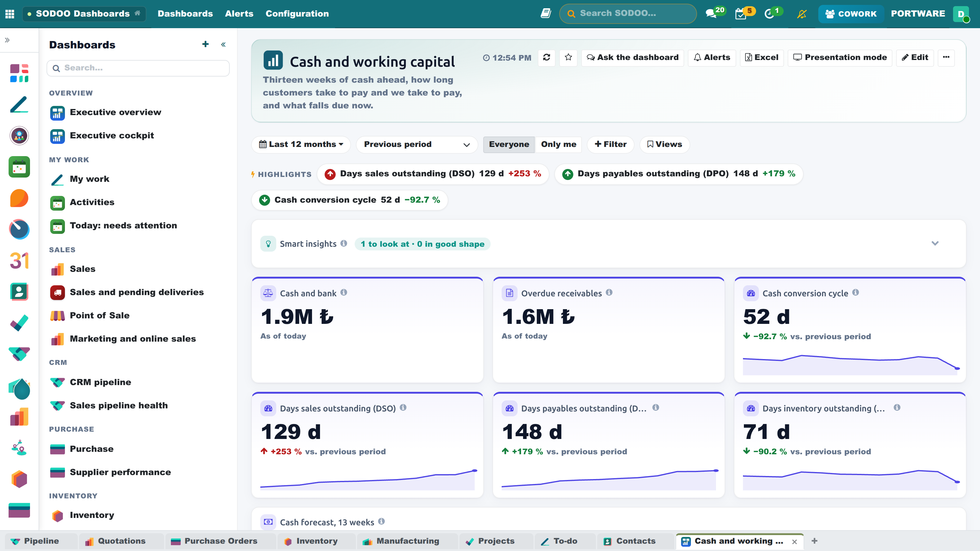Export dashboard with Excel button
980x551 pixels.
click(x=762, y=58)
